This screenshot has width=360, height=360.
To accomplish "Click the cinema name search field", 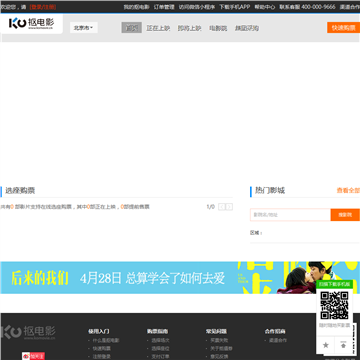I will tap(290, 215).
